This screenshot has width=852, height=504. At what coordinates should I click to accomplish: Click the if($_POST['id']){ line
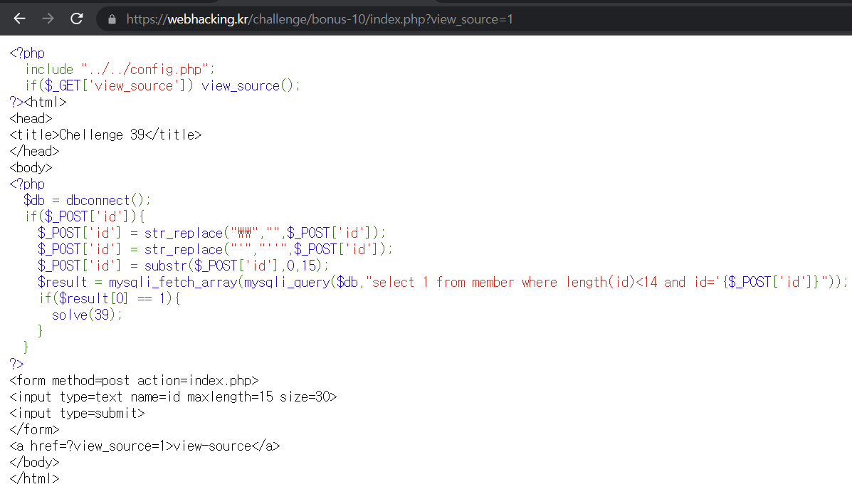click(85, 216)
